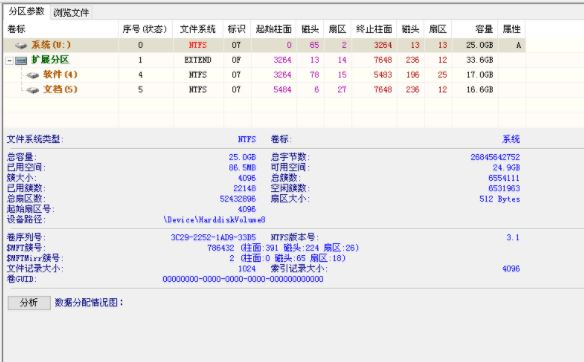Click the volume serial number 3C29-2252-1AD9-33B5
The height and width of the screenshot is (362, 584).
[213, 237]
